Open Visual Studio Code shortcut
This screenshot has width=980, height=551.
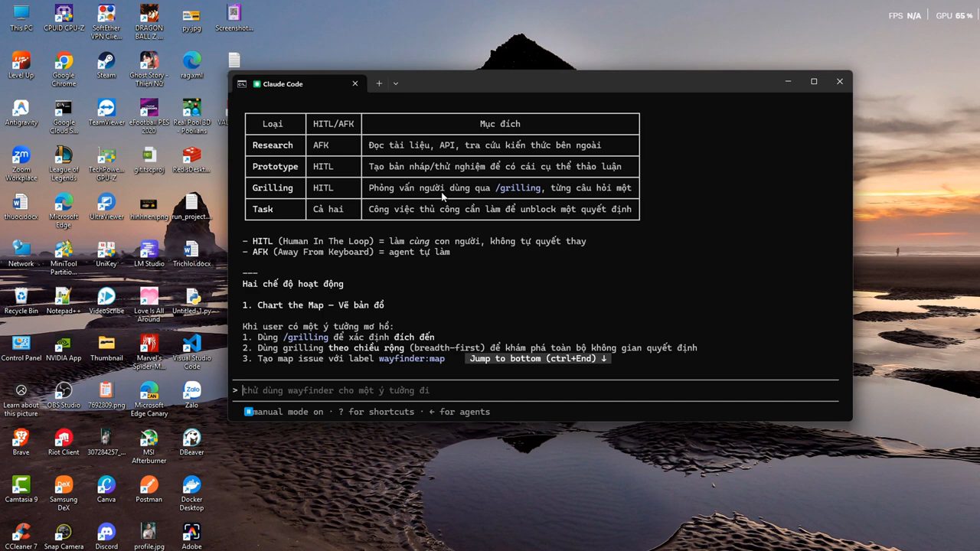click(191, 352)
